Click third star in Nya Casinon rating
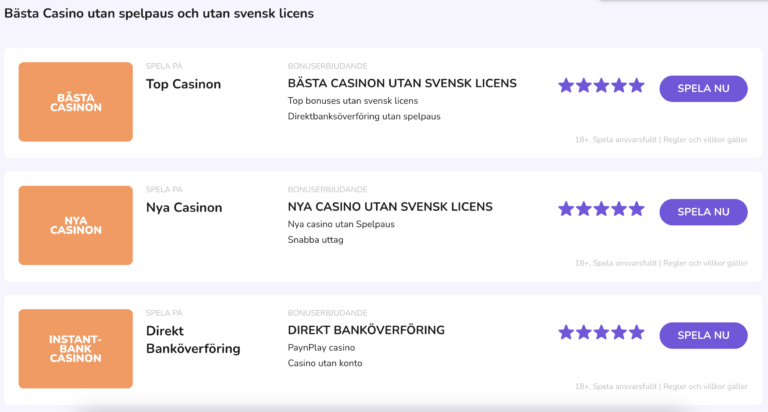 tap(601, 209)
